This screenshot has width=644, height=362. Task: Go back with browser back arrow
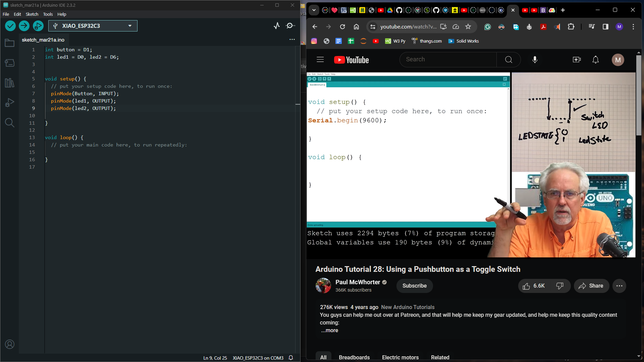315,27
